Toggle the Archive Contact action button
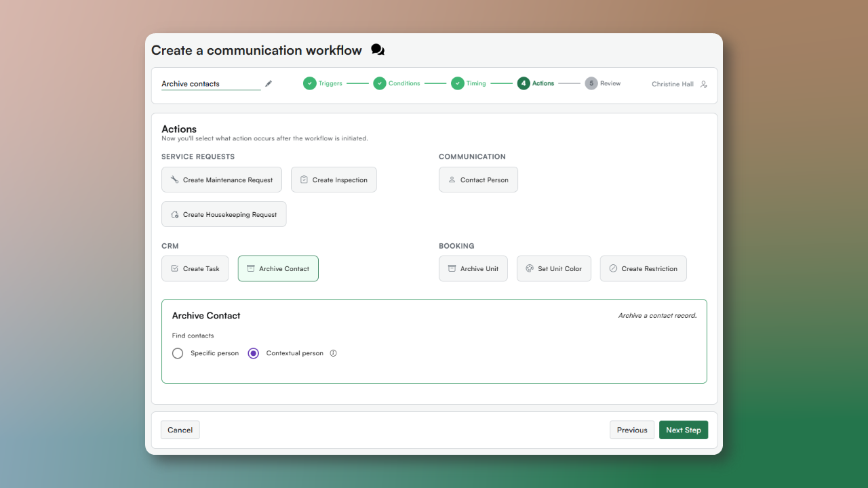 (x=278, y=269)
